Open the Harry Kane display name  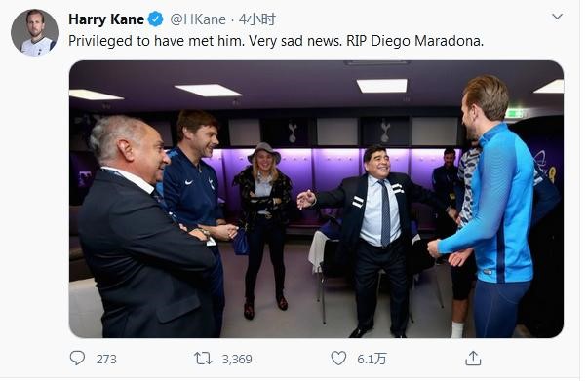[106, 19]
